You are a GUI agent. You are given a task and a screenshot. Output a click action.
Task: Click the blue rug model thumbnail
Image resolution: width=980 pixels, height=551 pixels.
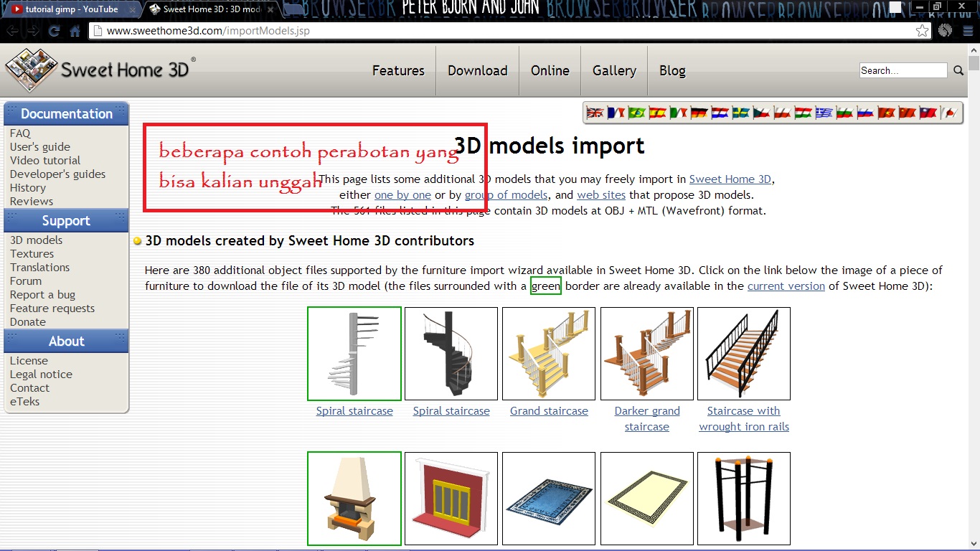pyautogui.click(x=549, y=499)
